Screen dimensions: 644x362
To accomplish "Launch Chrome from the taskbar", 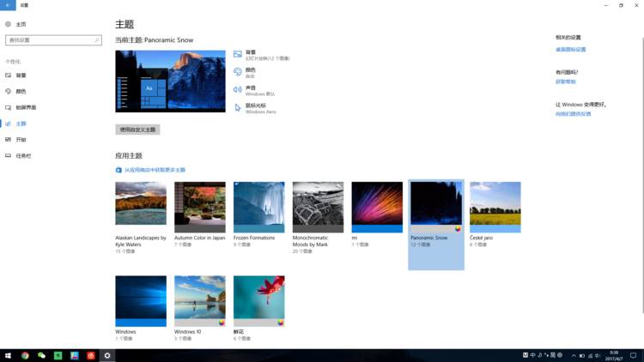I will (x=25, y=355).
